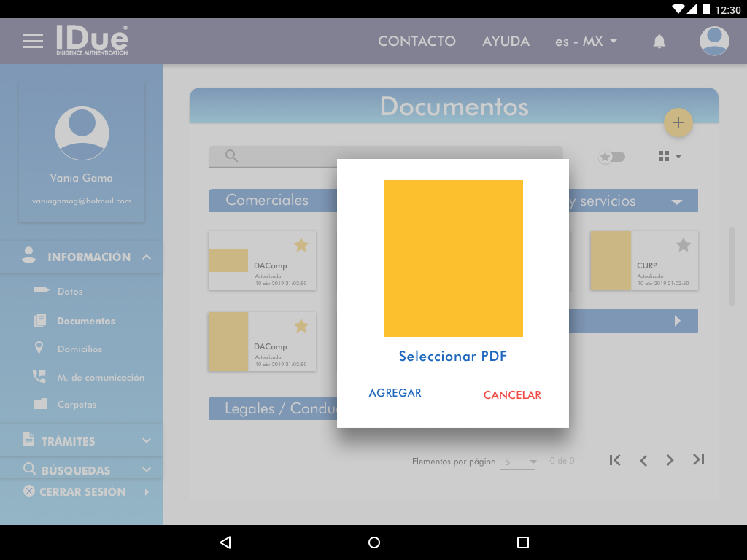Open the Domicilios sidebar item
Image resolution: width=747 pixels, height=560 pixels.
tap(80, 349)
